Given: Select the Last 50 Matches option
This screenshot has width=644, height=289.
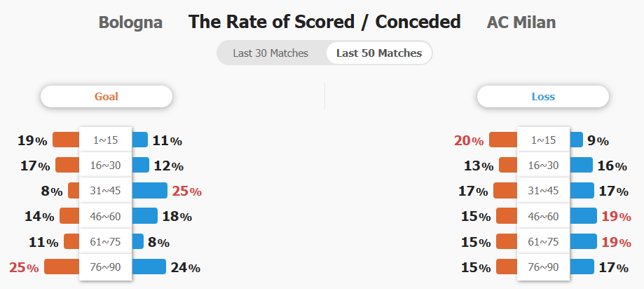Looking at the screenshot, I should [x=379, y=53].
